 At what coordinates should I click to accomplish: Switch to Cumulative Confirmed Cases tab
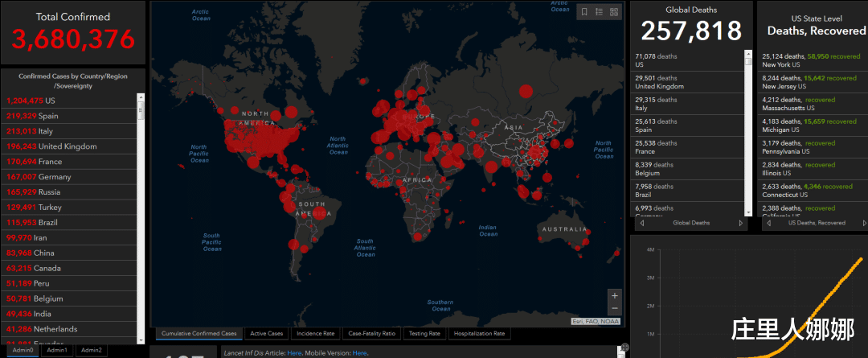pos(199,334)
